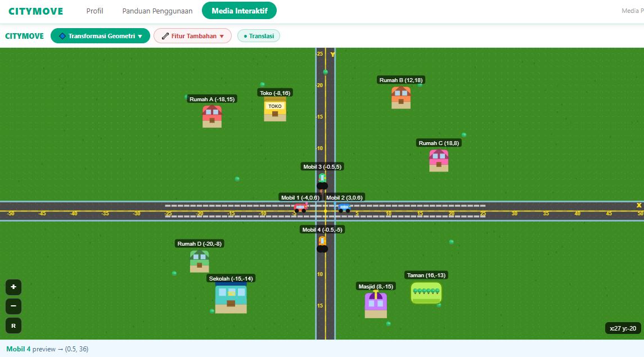Expand the Fitur Tambahan dropdown
644x357 pixels.
192,36
